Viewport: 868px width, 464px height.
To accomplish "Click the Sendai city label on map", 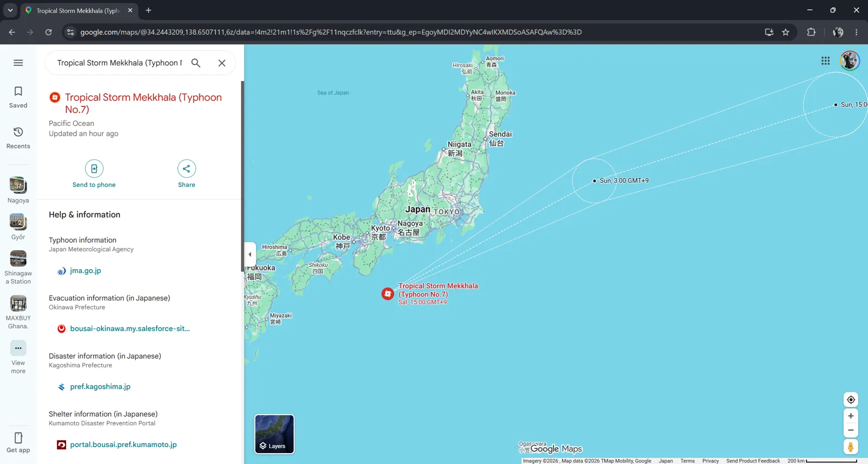I will coord(500,138).
